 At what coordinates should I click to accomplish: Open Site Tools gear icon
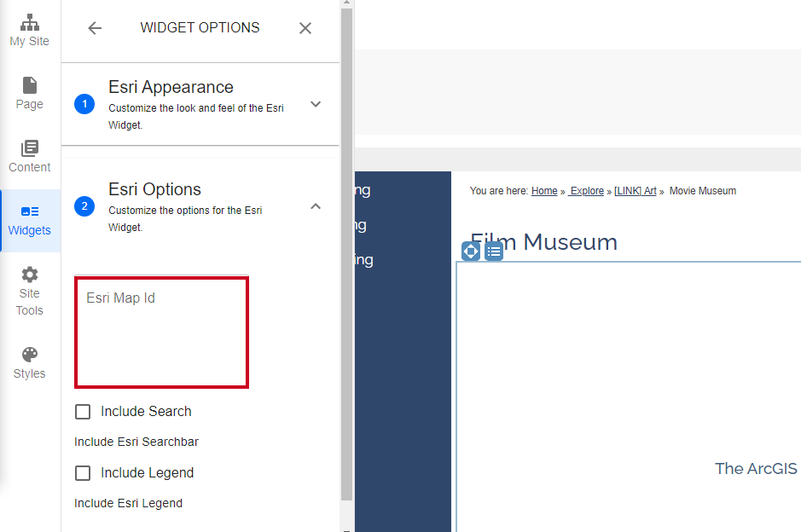pyautogui.click(x=30, y=275)
